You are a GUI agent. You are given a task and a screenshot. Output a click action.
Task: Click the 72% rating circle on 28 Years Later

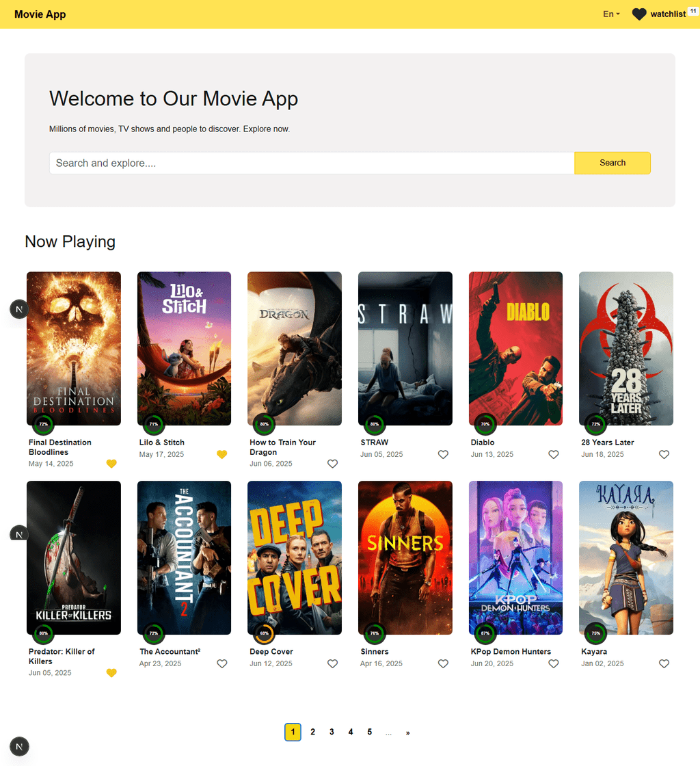pyautogui.click(x=595, y=424)
